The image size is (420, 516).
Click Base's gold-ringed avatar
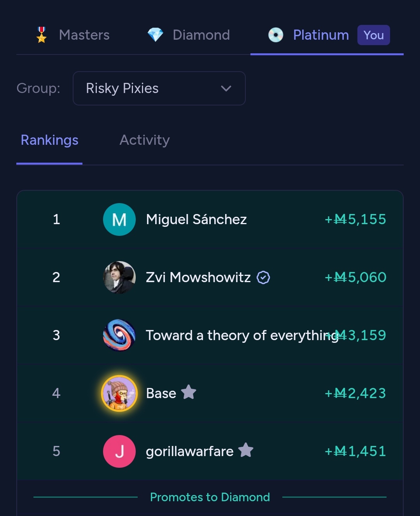coord(119,393)
